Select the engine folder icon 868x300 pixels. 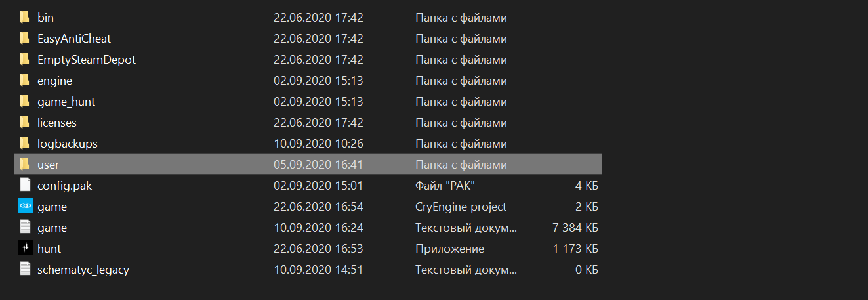pos(25,81)
